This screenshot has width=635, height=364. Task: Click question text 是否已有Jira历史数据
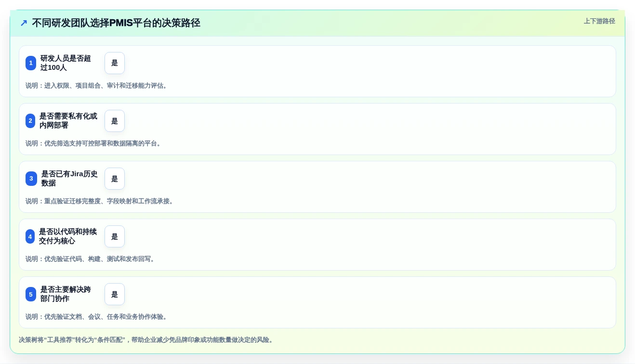69,179
